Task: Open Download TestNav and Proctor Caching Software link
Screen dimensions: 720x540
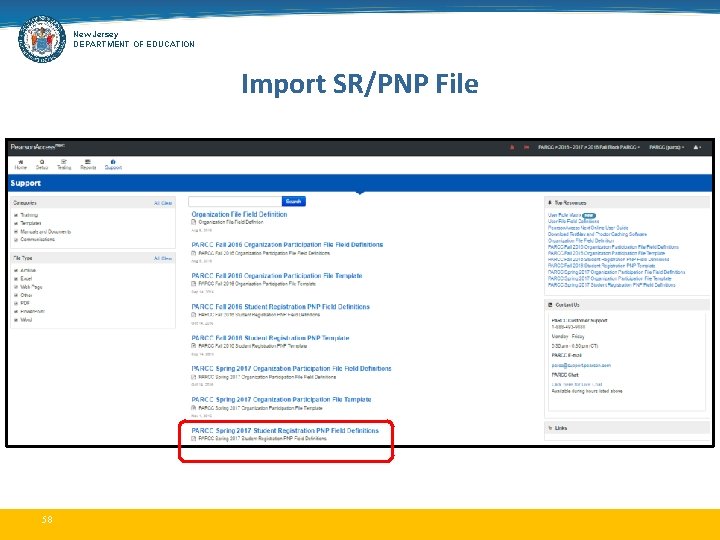Action: coord(597,234)
